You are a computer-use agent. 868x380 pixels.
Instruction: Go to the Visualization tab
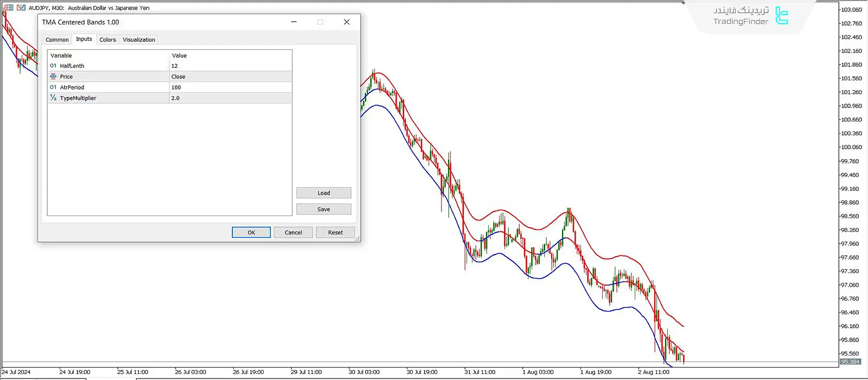[x=139, y=40]
